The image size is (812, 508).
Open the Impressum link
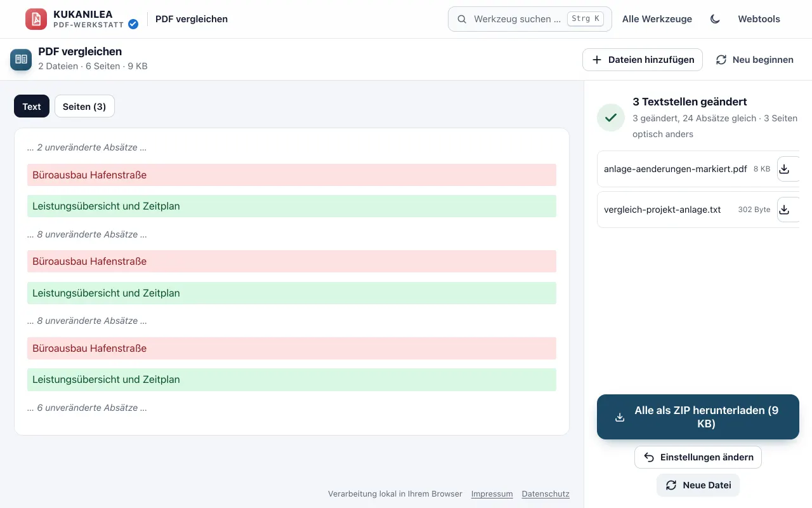point(492,494)
